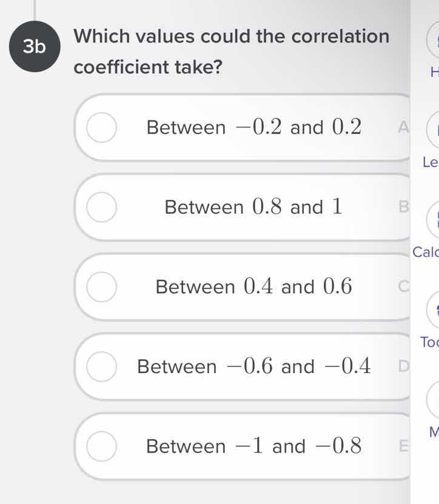
Task: Select the radio for Between 0.4 and 0.6
Action: pos(101,287)
